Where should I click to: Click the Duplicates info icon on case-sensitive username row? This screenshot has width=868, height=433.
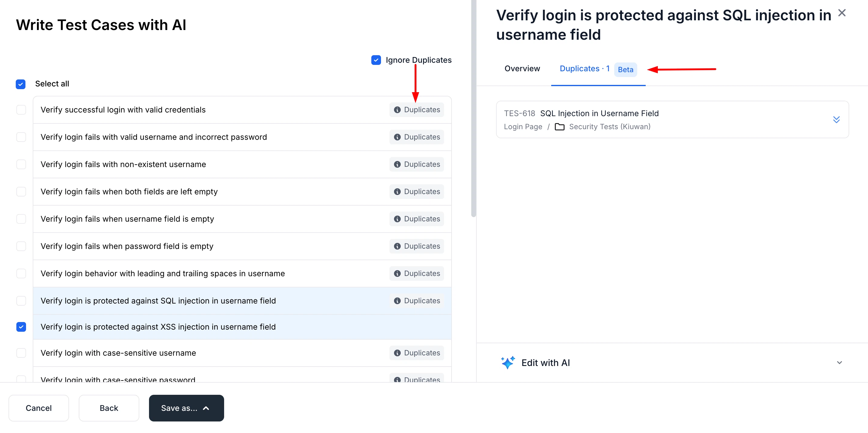tap(398, 353)
